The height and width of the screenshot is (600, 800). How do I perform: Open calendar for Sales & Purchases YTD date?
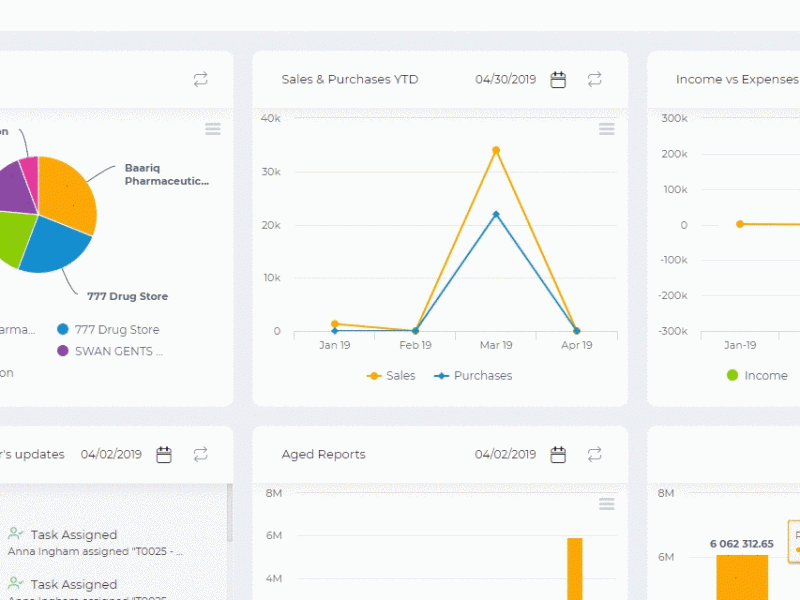[x=558, y=80]
